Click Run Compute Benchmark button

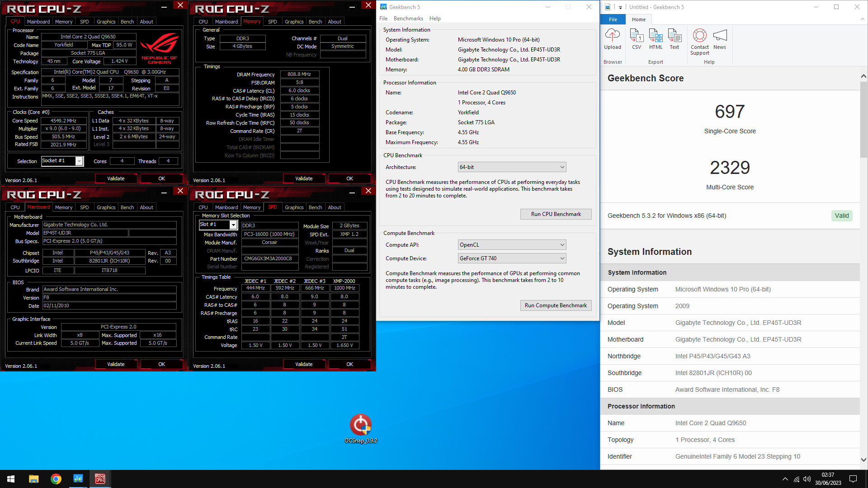pos(556,305)
